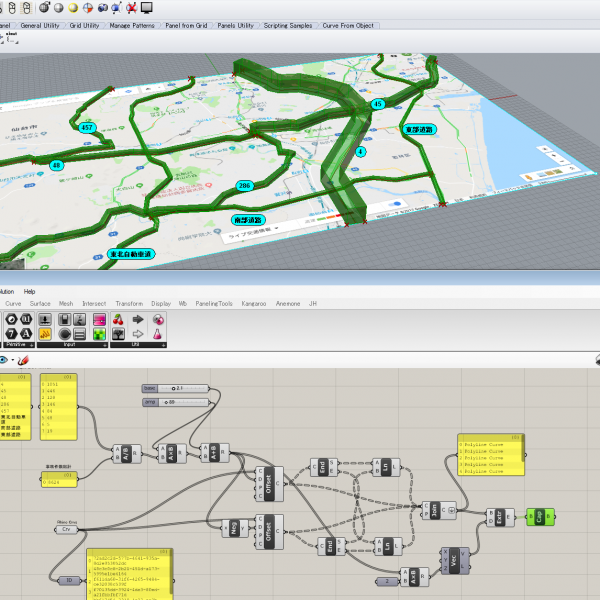600x600 pixels.
Task: Expand the Primitive panel with its plus
Action: pos(32,345)
